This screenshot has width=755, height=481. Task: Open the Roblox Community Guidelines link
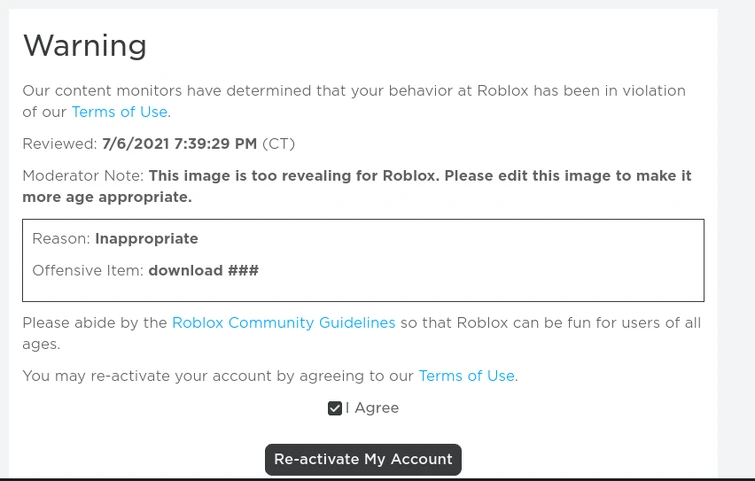click(x=284, y=323)
